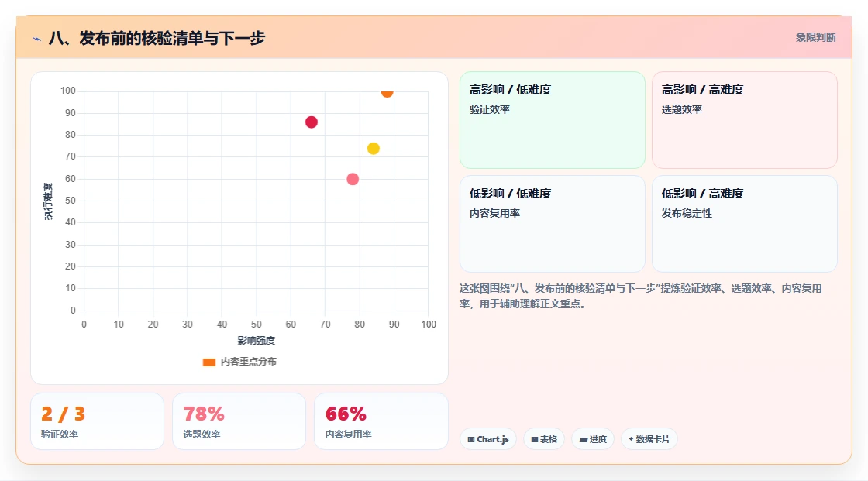
Task: Click 验证效率 in the green quadrant card
Action: point(490,109)
